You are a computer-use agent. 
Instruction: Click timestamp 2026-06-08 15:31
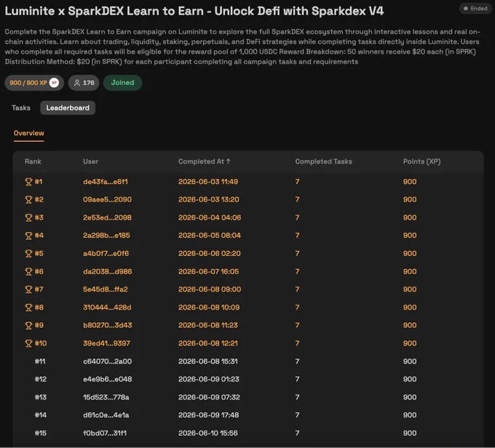208,361
